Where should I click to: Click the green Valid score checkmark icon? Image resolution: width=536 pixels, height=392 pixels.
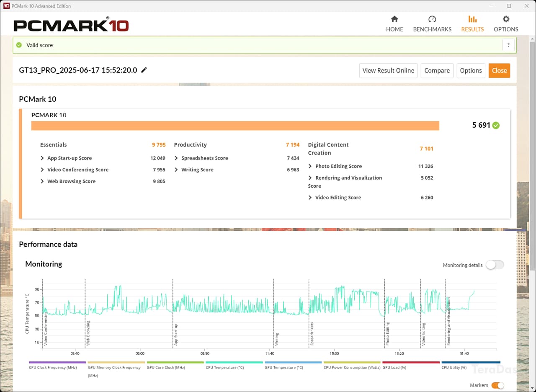(19, 45)
